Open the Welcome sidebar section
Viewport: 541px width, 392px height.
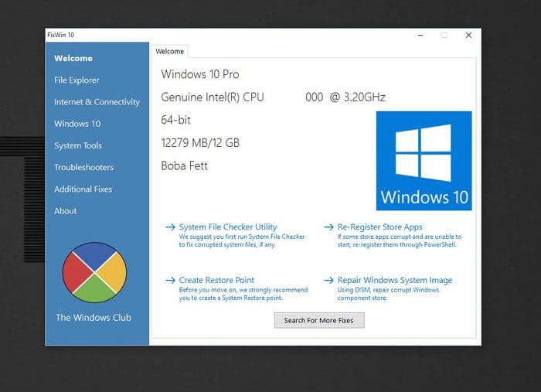coord(73,58)
